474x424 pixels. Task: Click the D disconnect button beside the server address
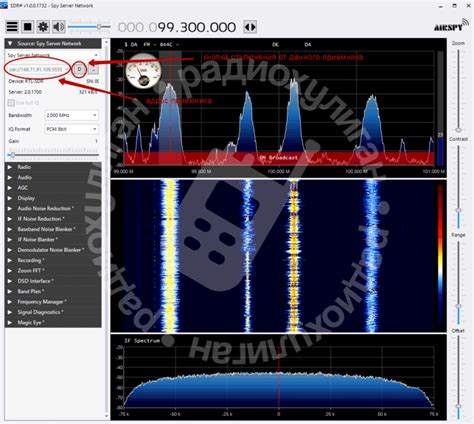[x=79, y=69]
